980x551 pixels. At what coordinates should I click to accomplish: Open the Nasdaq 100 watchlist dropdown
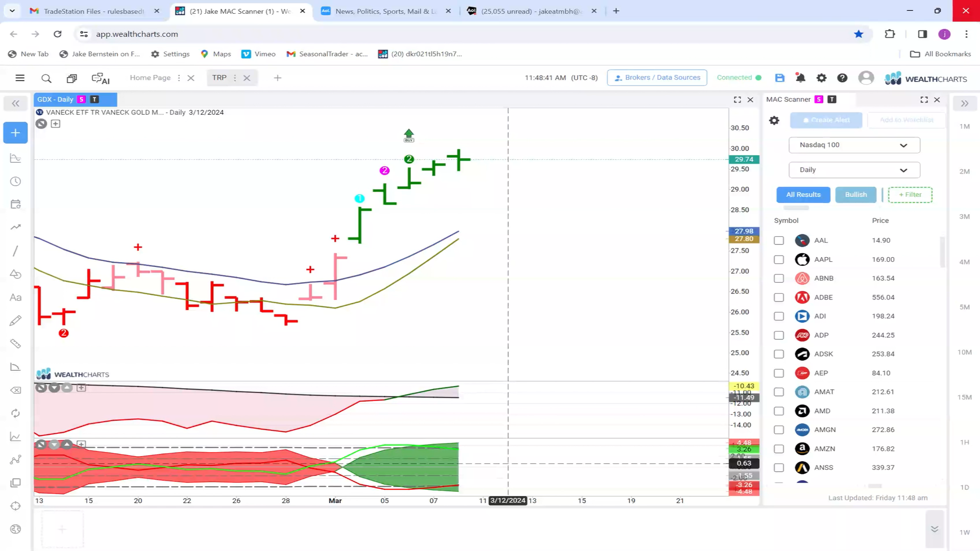[x=854, y=145]
